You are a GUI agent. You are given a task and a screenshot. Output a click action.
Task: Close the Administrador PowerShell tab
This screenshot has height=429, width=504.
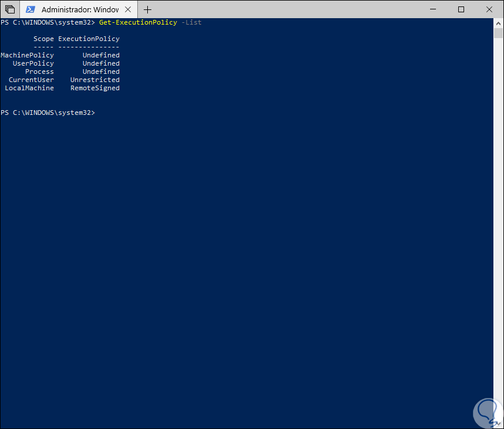[x=128, y=9]
